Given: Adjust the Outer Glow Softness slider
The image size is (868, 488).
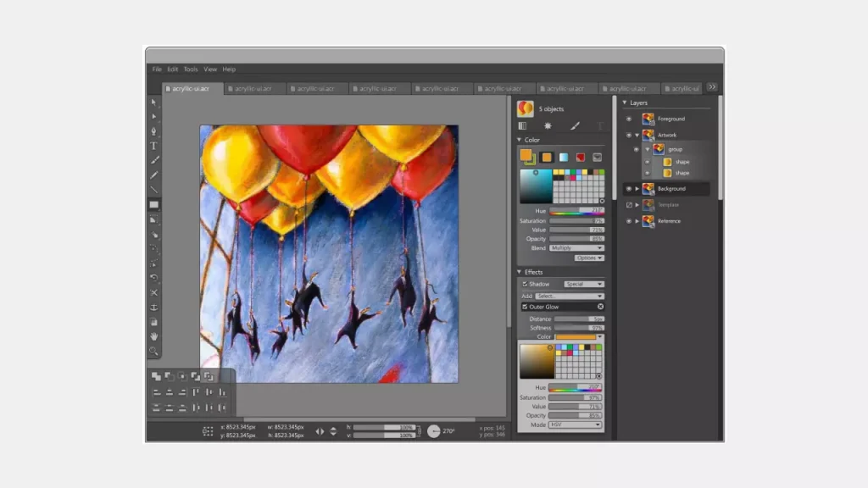Looking at the screenshot, I should pos(579,328).
